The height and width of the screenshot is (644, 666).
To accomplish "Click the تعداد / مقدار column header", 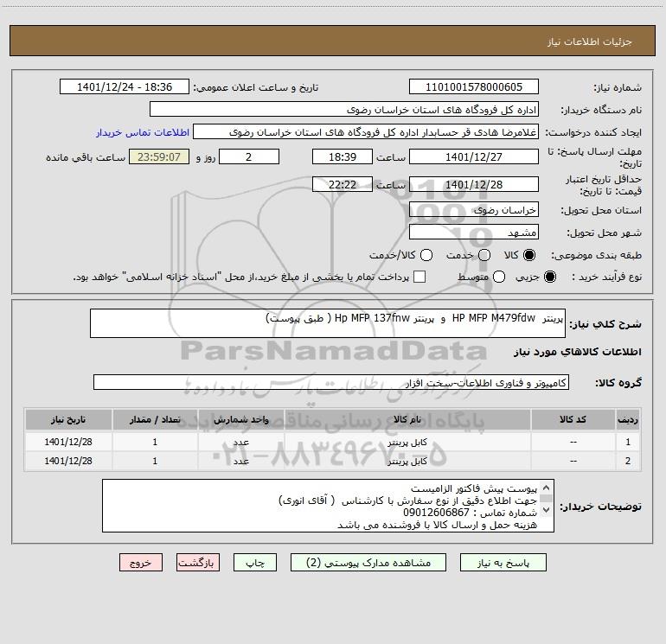I will tap(155, 420).
